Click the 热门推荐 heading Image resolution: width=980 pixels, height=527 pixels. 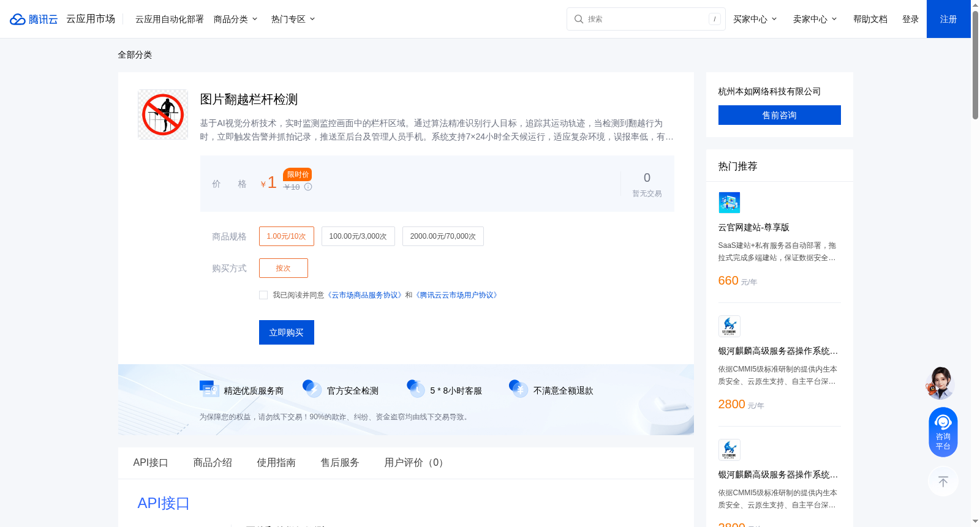point(737,166)
